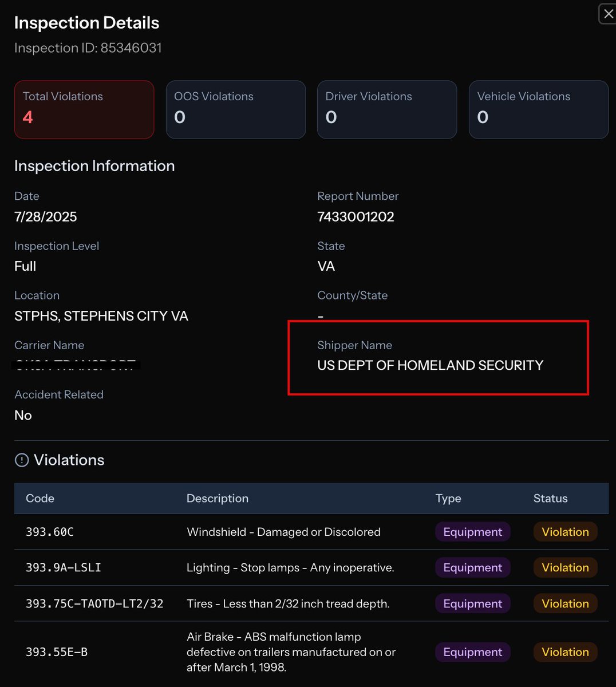Viewport: 616px width, 687px height.
Task: Click Violation status badge in tires row
Action: (x=565, y=603)
